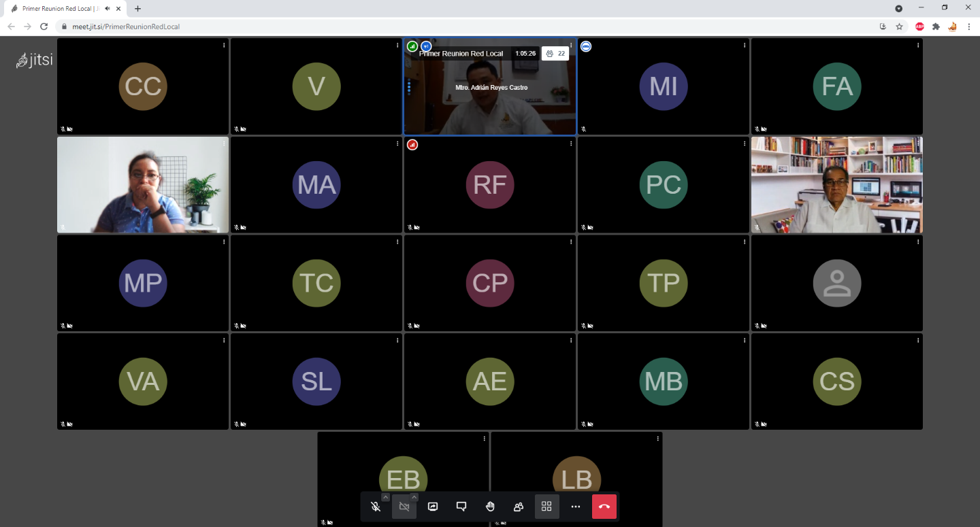Click meeting timer 1:05:26

525,53
